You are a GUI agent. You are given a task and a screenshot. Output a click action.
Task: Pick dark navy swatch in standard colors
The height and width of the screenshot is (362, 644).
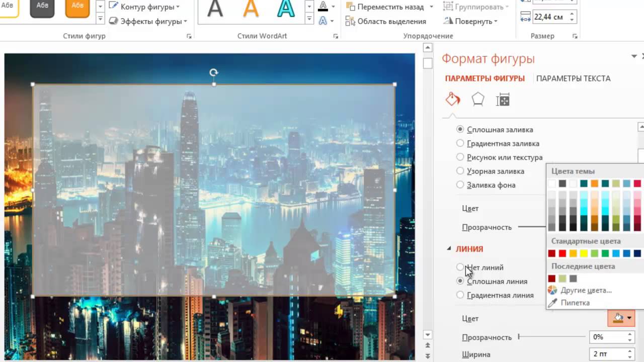tap(637, 253)
